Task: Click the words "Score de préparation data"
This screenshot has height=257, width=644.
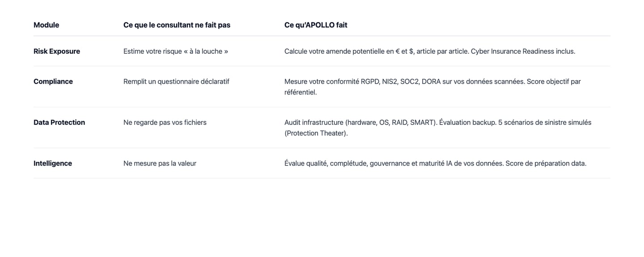Action: pos(546,163)
